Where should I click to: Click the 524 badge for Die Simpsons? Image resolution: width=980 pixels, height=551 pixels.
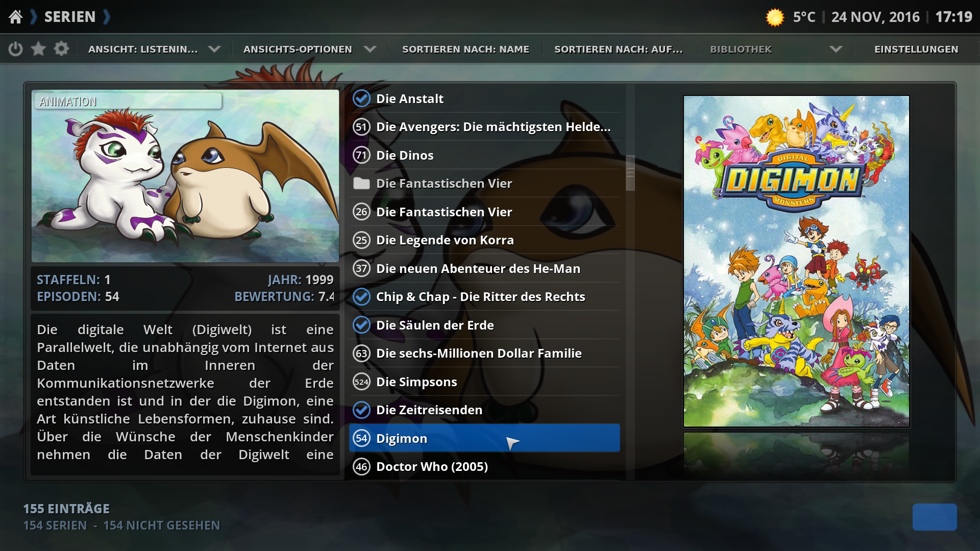coord(361,382)
